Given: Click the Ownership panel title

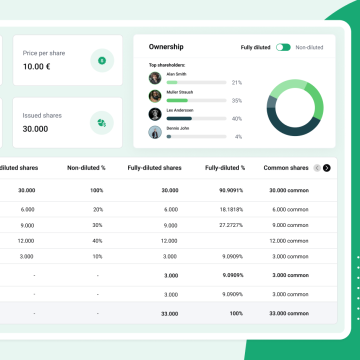Looking at the screenshot, I should point(166,47).
